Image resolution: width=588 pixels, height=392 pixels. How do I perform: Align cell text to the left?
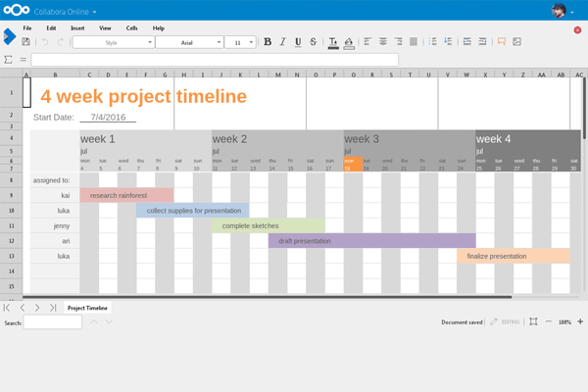point(368,42)
